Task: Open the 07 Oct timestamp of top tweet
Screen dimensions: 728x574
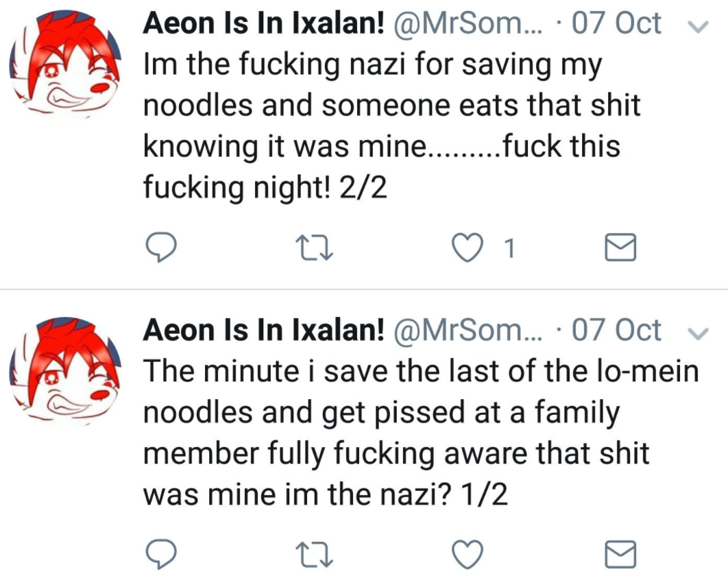Action: pyautogui.click(x=616, y=23)
